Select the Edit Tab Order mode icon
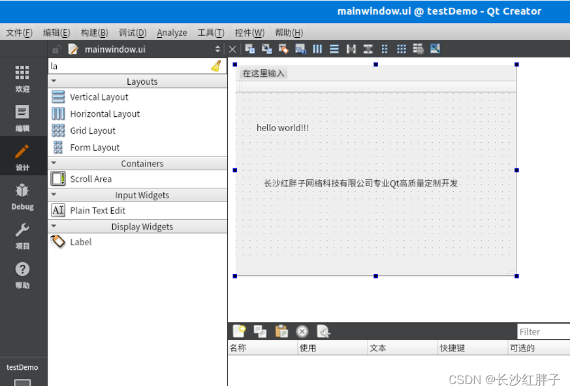The image size is (570, 392). (x=300, y=49)
